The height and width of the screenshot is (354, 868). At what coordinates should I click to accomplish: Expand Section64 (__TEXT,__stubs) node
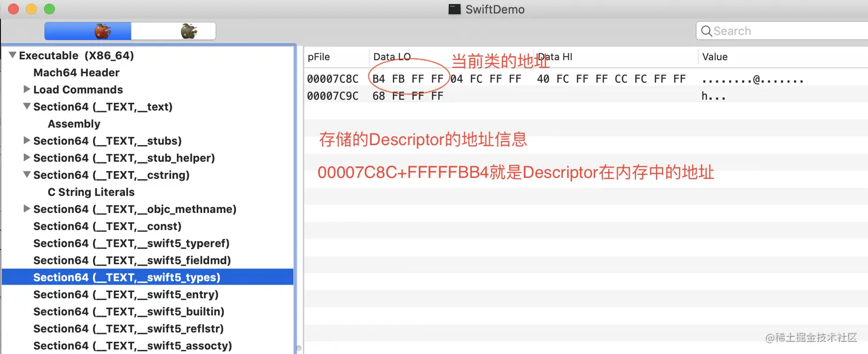(x=26, y=141)
